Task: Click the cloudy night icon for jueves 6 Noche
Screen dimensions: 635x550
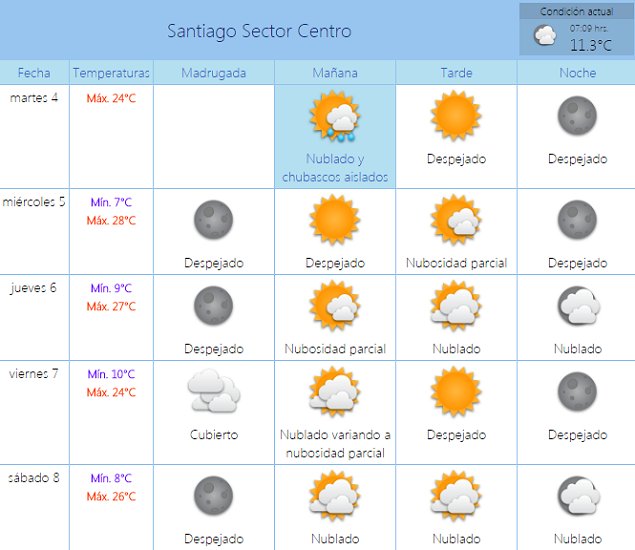Action: coord(577,306)
